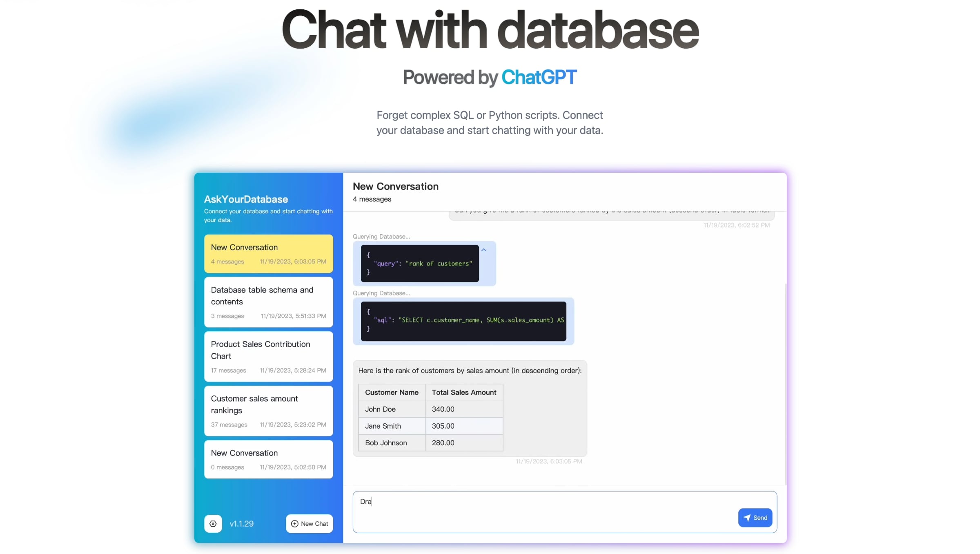The image size is (980, 554).
Task: Click the plus icon in New Chat
Action: pos(294,523)
